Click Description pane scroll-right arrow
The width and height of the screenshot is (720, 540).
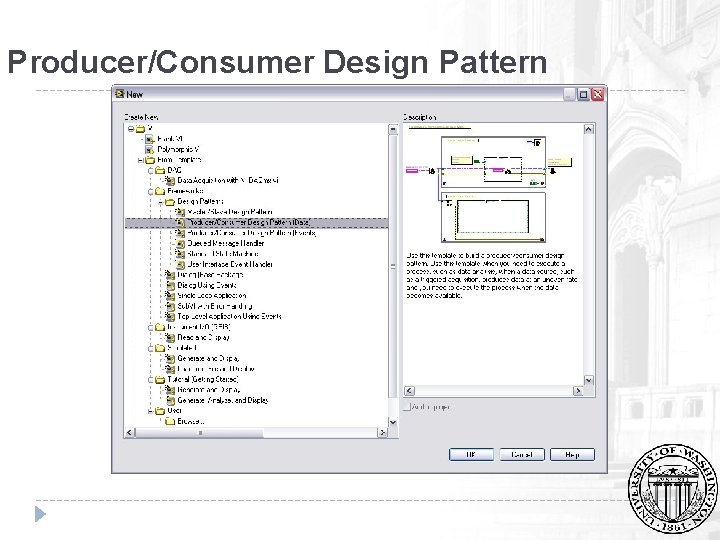578,391
